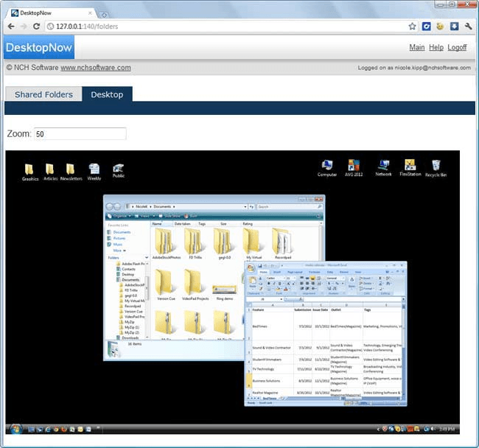The height and width of the screenshot is (448, 479).
Task: Click the Zoom input field
Action: tap(80, 134)
